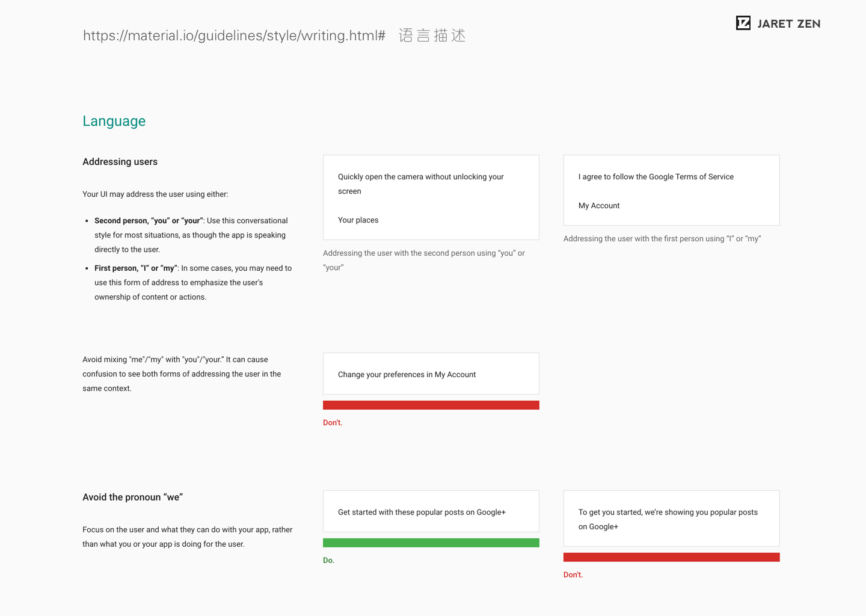This screenshot has width=866, height=616.
Task: Click the "Get started with these popular posts" card
Action: (431, 512)
